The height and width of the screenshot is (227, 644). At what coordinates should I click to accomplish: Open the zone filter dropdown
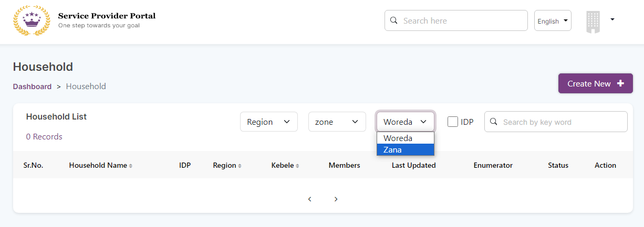click(337, 122)
